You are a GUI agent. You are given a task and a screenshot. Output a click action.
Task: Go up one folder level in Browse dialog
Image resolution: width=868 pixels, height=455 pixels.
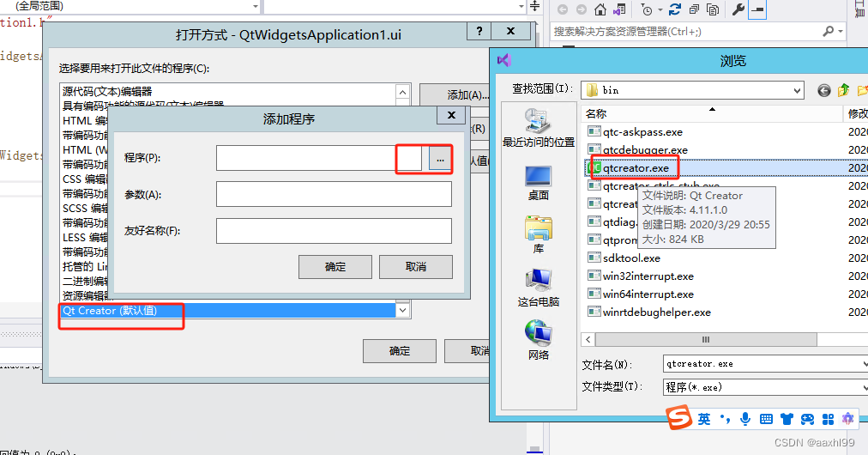pyautogui.click(x=844, y=90)
